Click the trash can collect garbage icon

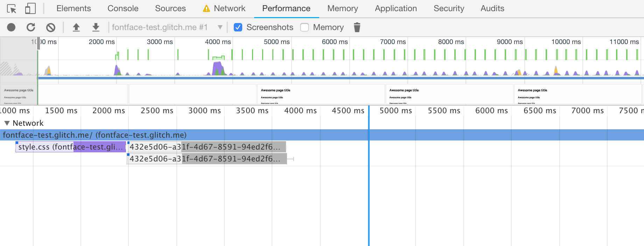point(357,27)
